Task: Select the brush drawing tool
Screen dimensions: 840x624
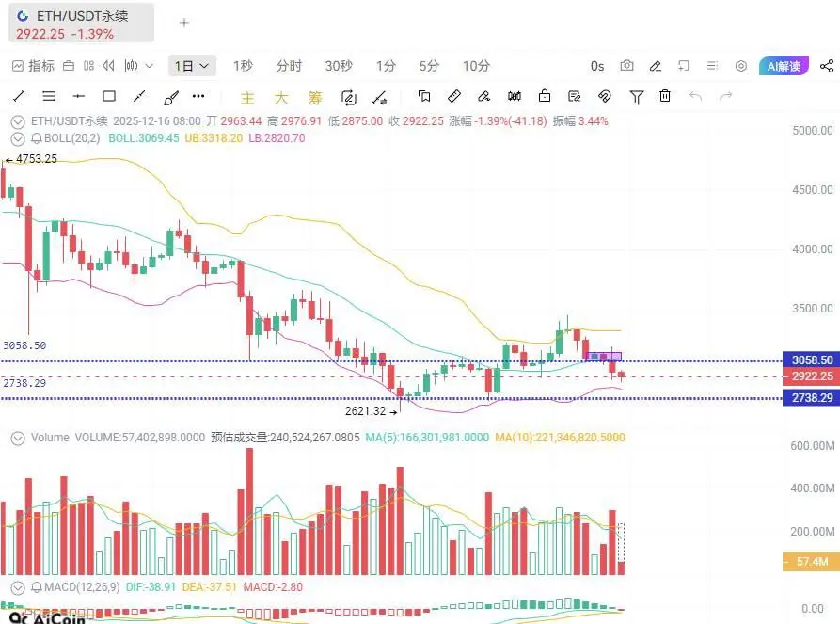Action: click(x=170, y=98)
